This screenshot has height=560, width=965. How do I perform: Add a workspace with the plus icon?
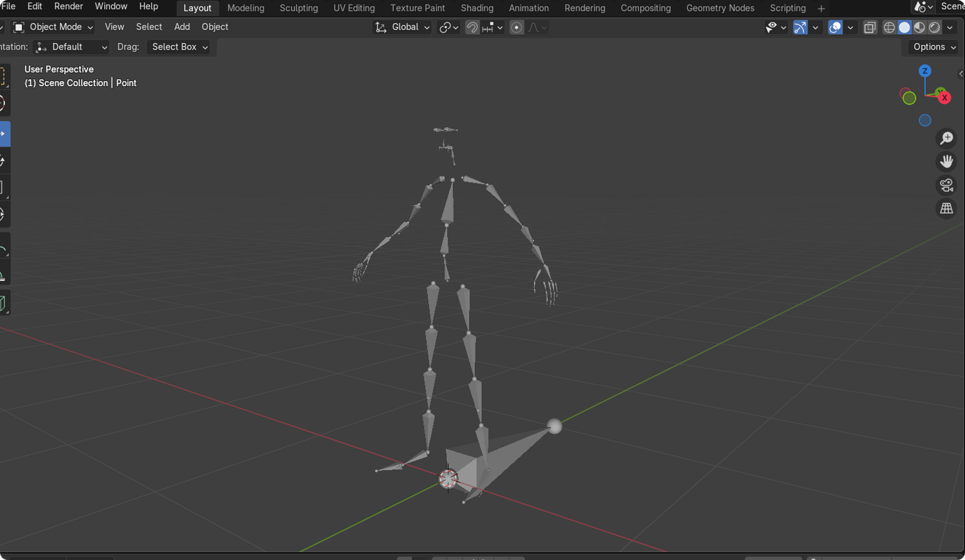(x=821, y=8)
